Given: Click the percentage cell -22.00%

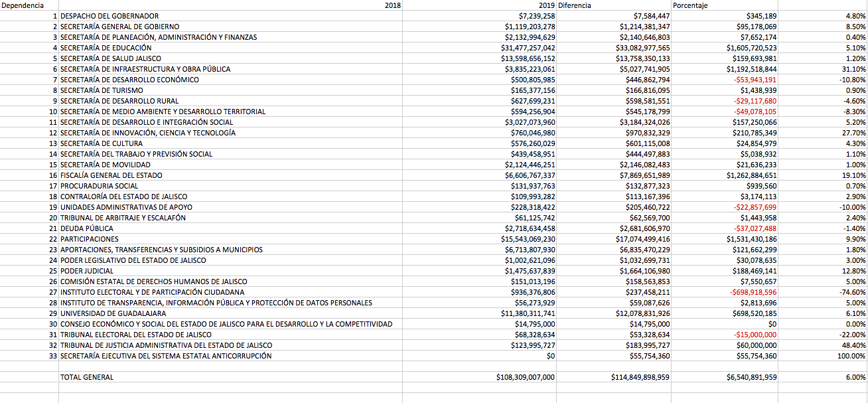Looking at the screenshot, I should pyautogui.click(x=823, y=335).
